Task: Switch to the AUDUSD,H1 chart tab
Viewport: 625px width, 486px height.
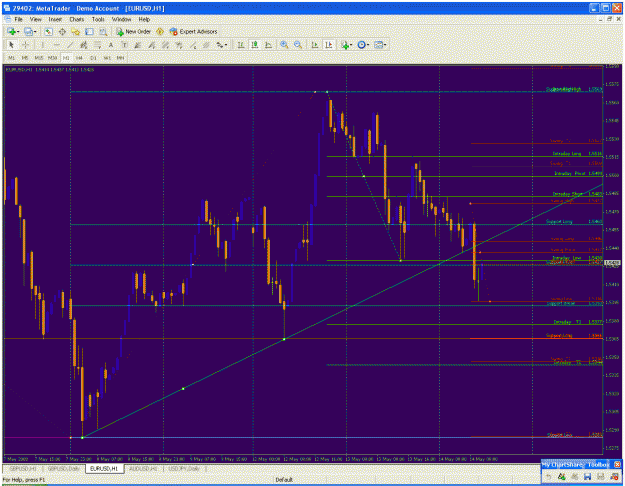Action: pyautogui.click(x=143, y=468)
